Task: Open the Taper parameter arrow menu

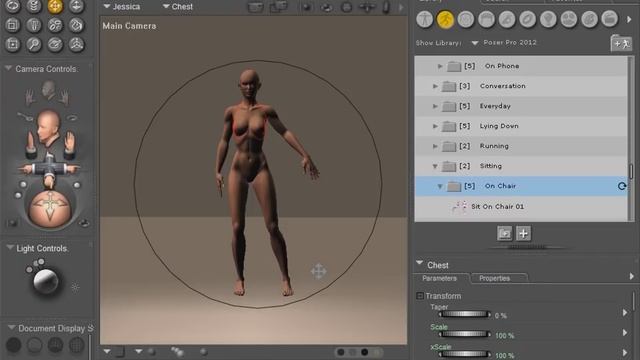Action: 625,313
